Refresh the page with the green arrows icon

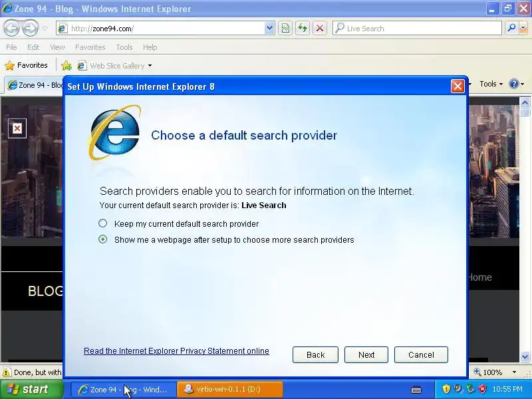click(x=303, y=29)
